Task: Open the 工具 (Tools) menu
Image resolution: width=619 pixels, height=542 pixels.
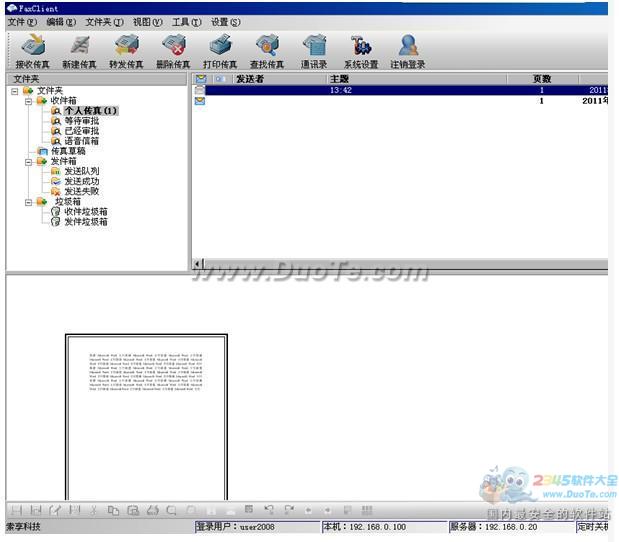Action: click(x=186, y=22)
